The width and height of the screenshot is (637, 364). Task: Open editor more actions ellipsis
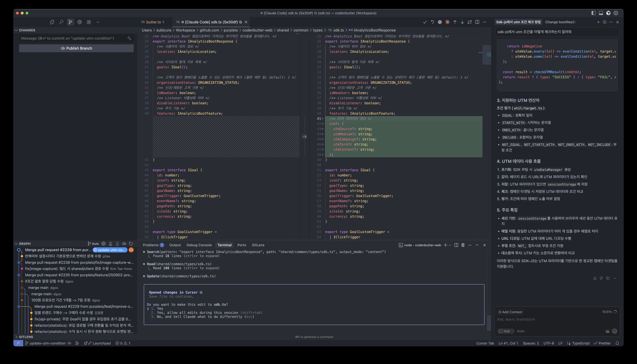(485, 22)
